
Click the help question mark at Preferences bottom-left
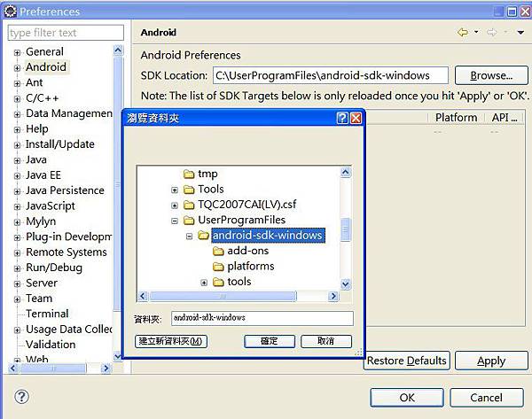click(x=21, y=397)
